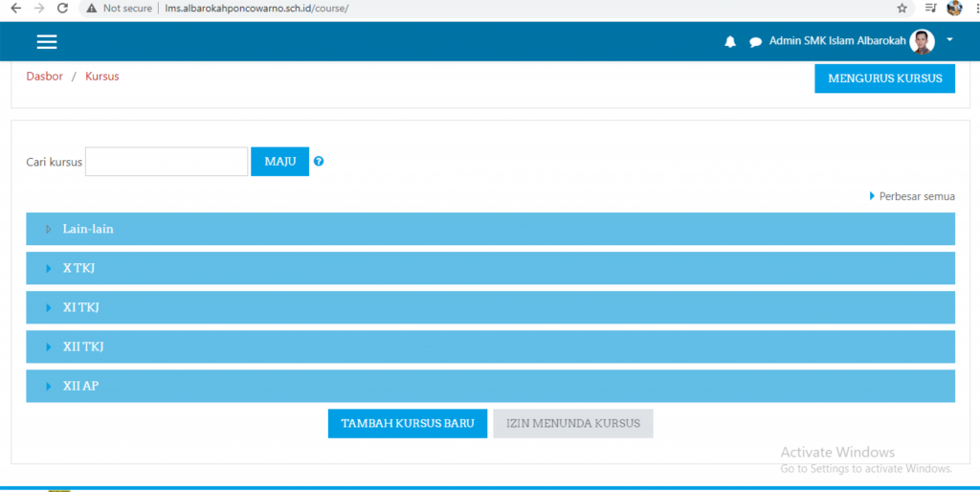Click Perbesar semua to expand all
The width and height of the screenshot is (980, 492).
916,196
